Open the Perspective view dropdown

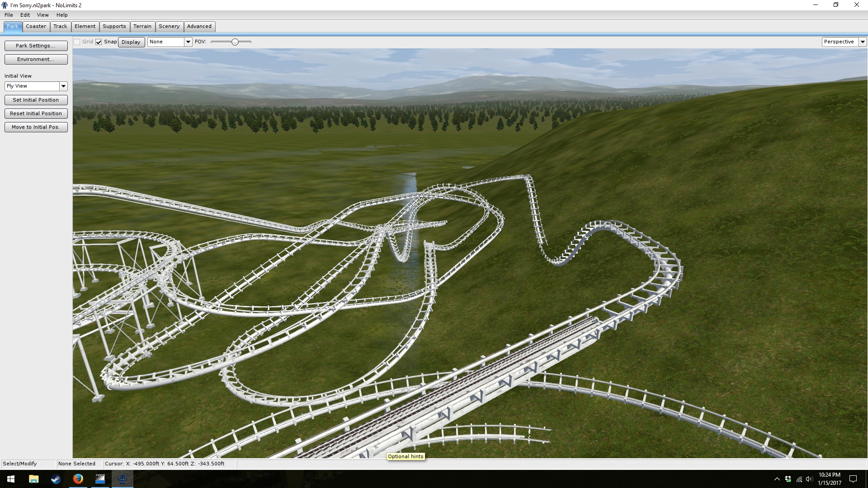(862, 42)
